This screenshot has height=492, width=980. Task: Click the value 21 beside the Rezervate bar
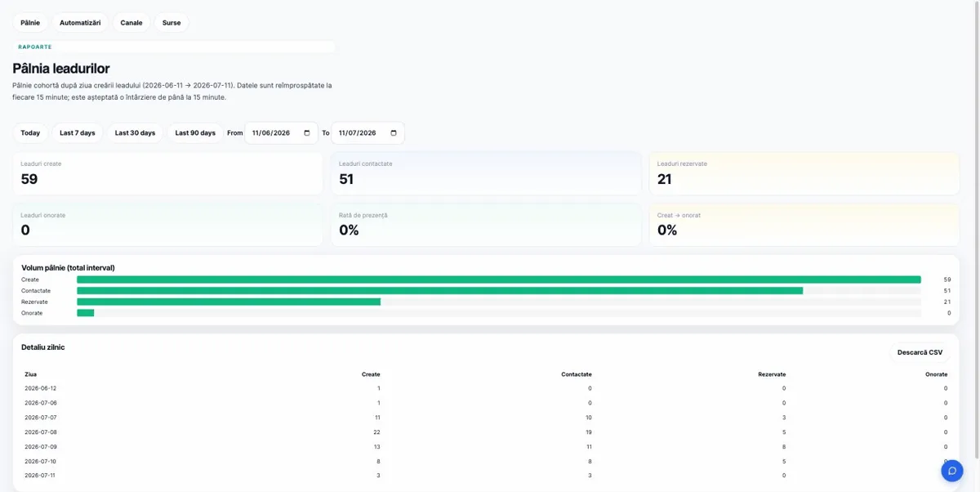[x=947, y=302]
